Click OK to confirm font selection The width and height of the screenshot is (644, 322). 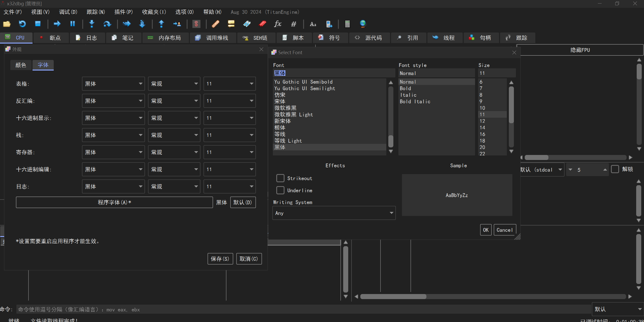(485, 230)
